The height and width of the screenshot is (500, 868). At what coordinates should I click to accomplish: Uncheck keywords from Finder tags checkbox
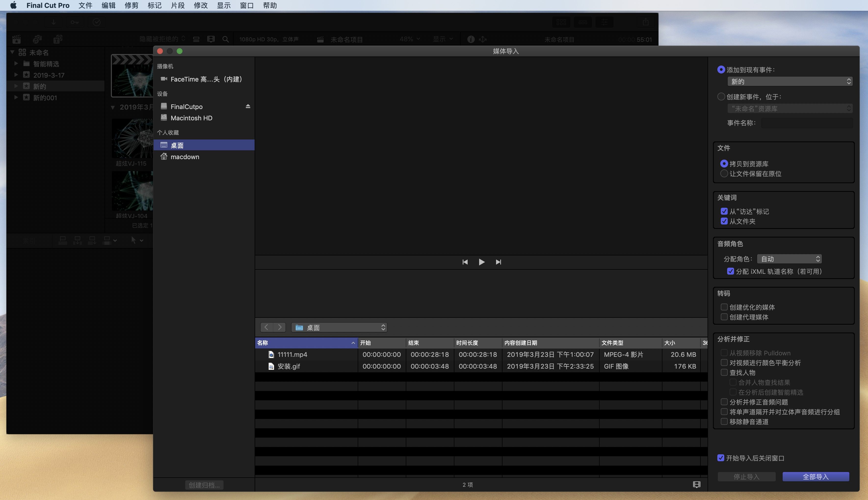[x=724, y=211]
